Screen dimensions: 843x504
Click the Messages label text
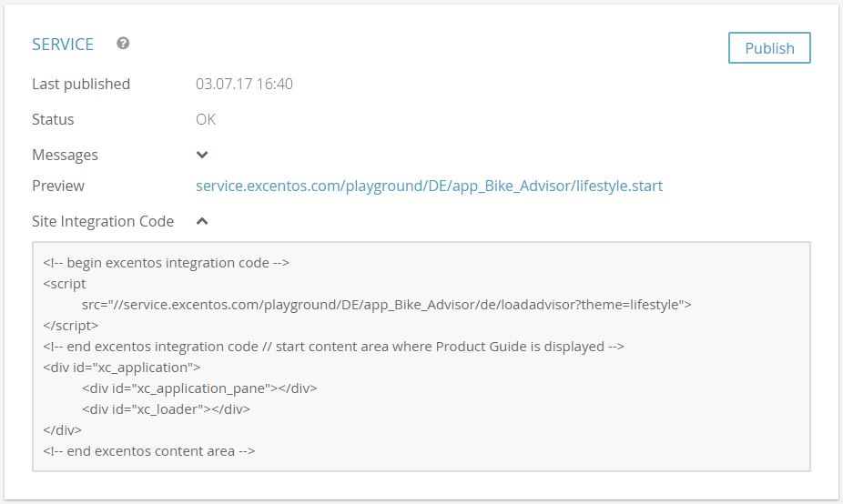pos(65,155)
